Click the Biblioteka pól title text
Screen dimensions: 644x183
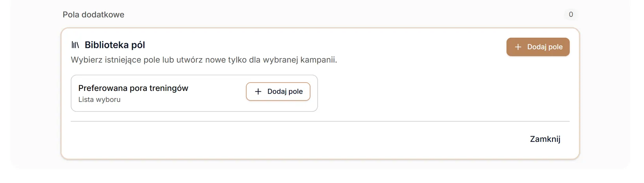[115, 45]
